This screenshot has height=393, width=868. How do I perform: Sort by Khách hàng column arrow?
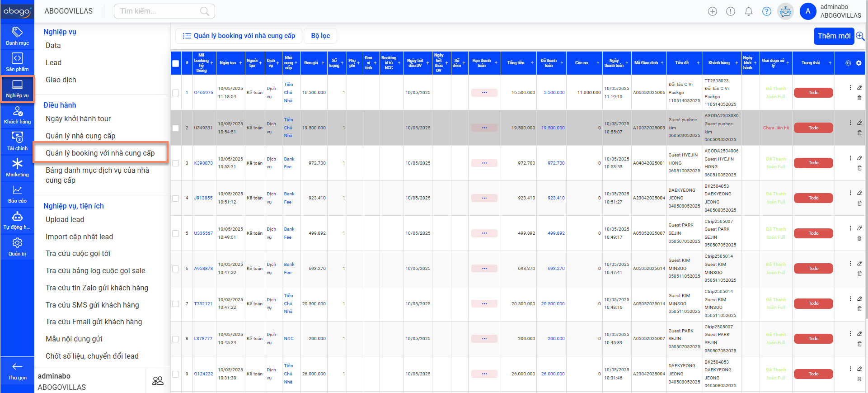pyautogui.click(x=737, y=63)
